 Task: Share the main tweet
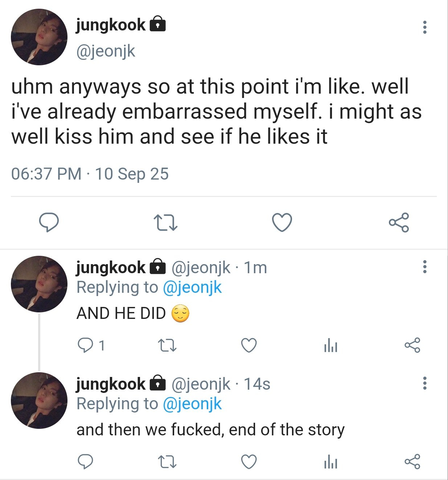point(399,222)
